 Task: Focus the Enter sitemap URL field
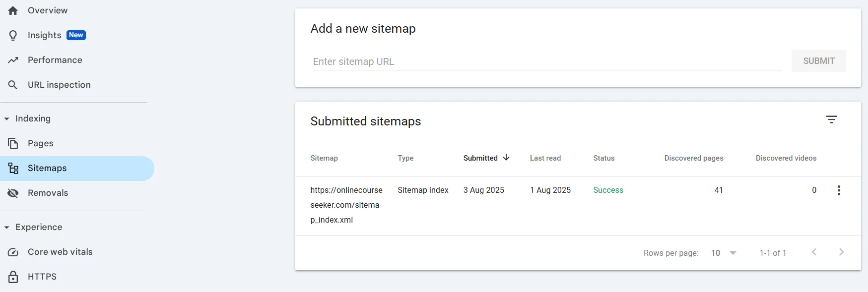click(x=547, y=61)
